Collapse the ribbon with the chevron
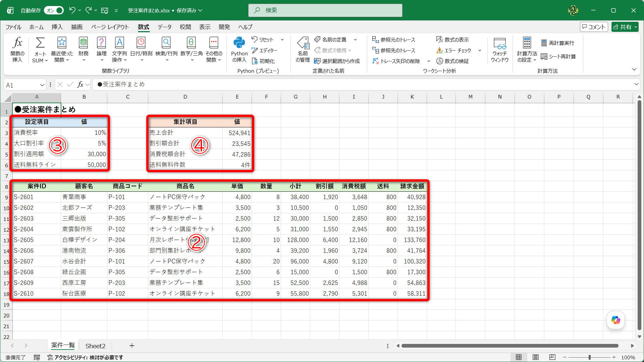The image size is (644, 362). (634, 69)
